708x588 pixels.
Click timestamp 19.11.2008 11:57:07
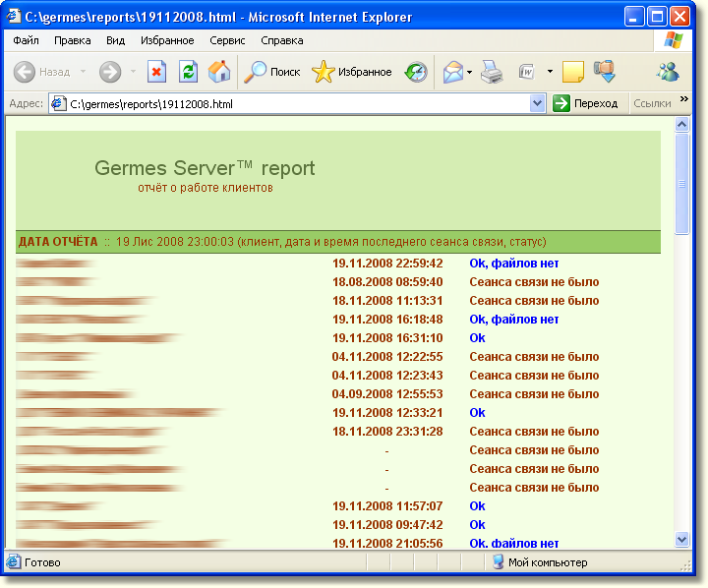[x=387, y=506]
